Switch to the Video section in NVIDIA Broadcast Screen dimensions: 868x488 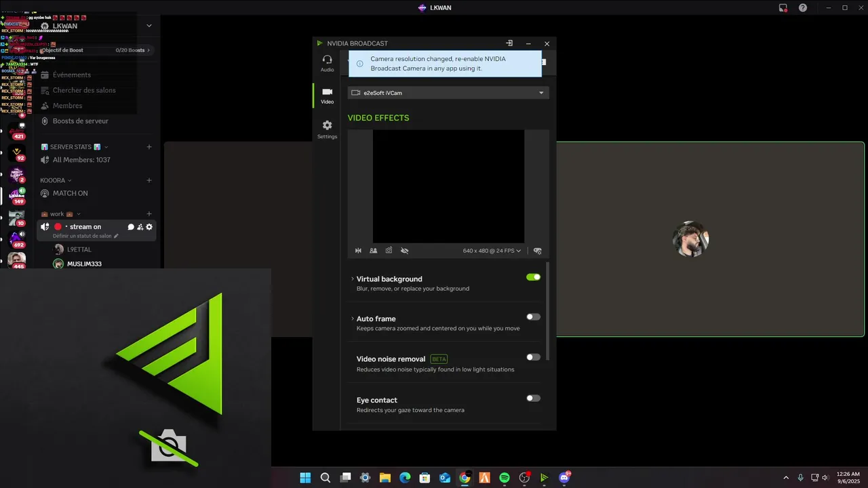(327, 96)
